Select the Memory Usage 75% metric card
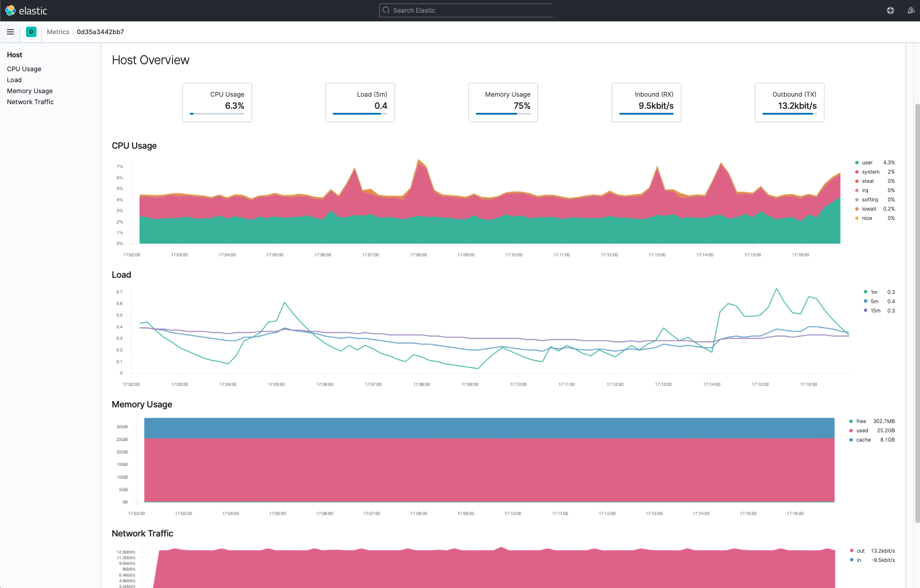This screenshot has height=588, width=920. (x=503, y=102)
